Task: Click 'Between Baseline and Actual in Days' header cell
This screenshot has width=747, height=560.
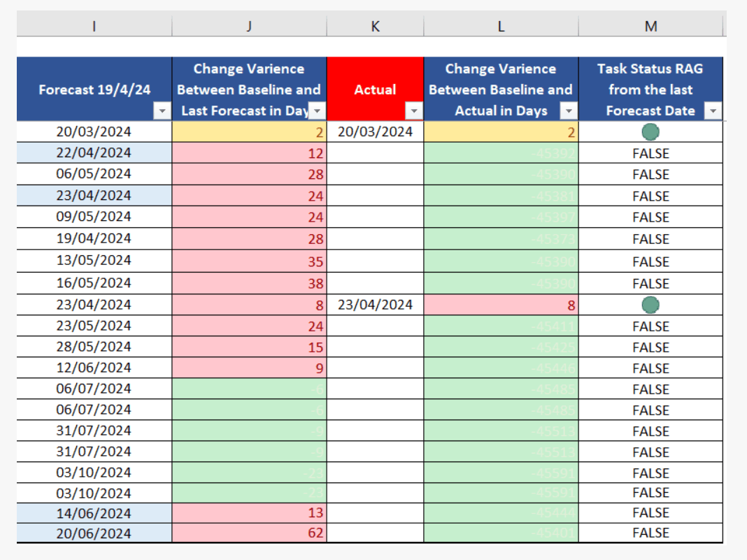Action: tap(501, 89)
